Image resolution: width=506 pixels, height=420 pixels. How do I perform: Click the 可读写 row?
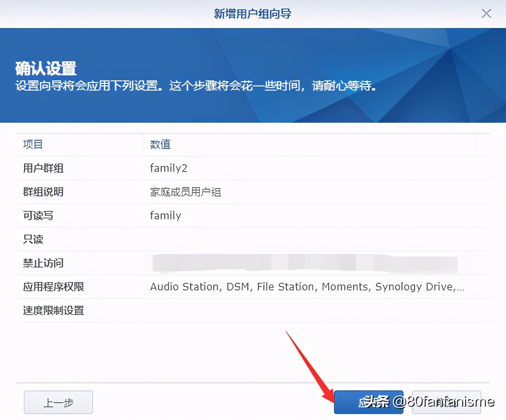(38, 216)
